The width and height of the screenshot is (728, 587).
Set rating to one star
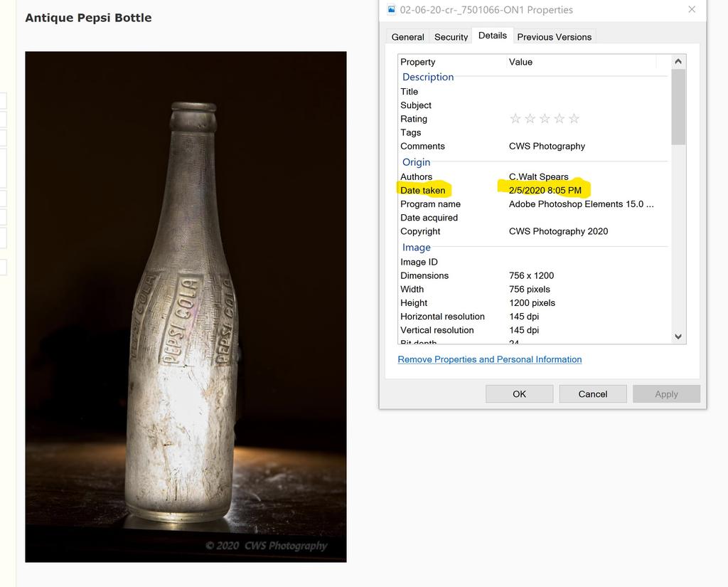[515, 119]
